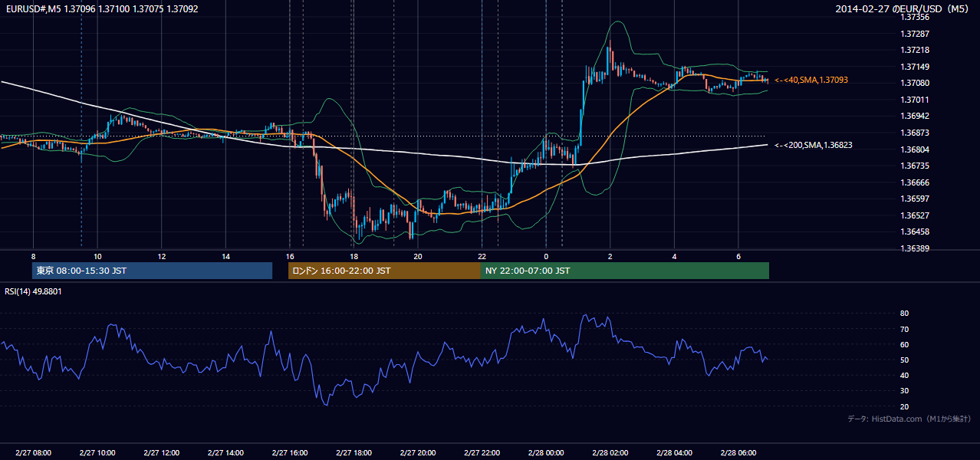Image resolution: width=980 pixels, height=460 pixels.
Task: Click price axis level 1.36527
Action: (x=915, y=215)
